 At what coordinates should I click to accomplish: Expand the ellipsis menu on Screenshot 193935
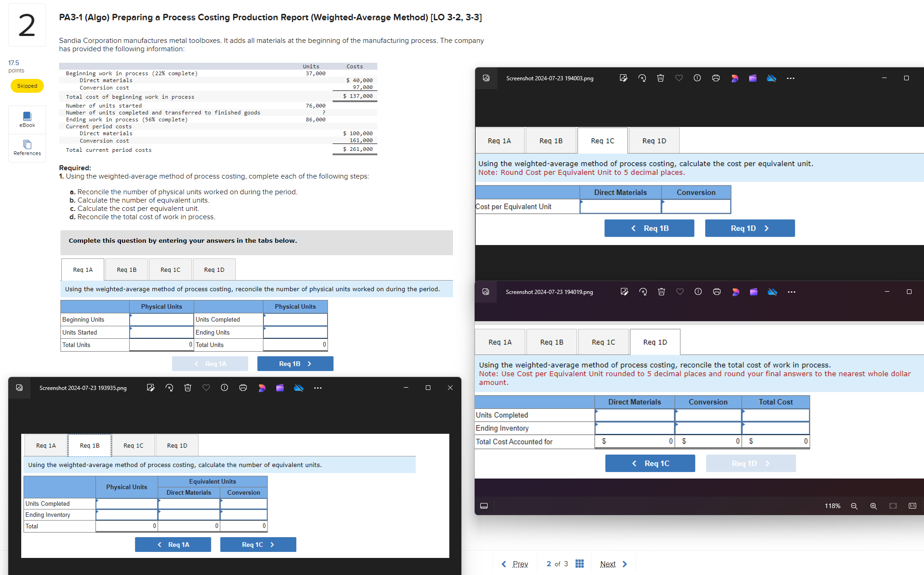(x=317, y=388)
